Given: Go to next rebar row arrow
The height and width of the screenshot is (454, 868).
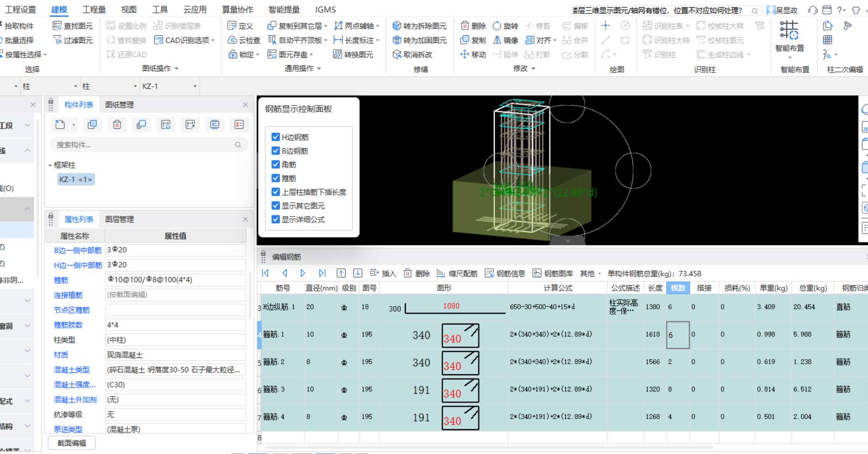Looking at the screenshot, I should point(303,273).
